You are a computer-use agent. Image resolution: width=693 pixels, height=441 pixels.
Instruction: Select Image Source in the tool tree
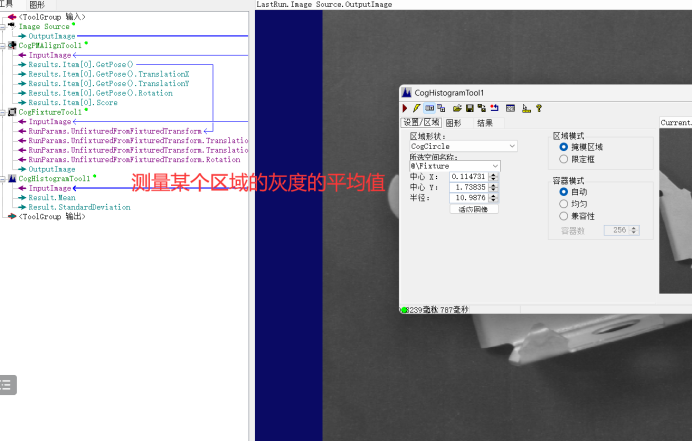click(x=44, y=27)
